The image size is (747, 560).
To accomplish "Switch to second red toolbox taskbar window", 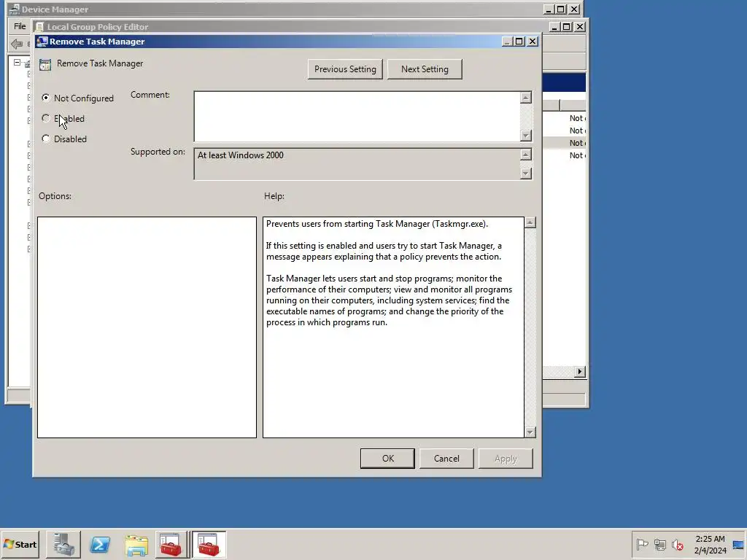I will [209, 544].
